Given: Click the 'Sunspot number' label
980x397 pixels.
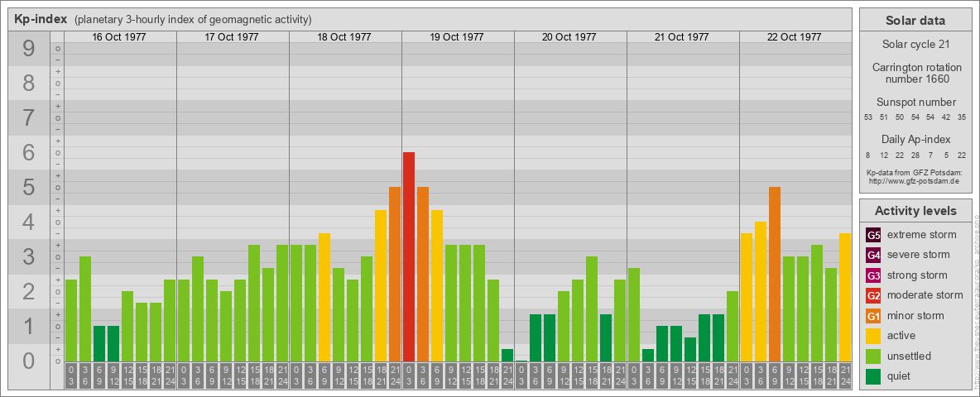Looking at the screenshot, I should [915, 103].
